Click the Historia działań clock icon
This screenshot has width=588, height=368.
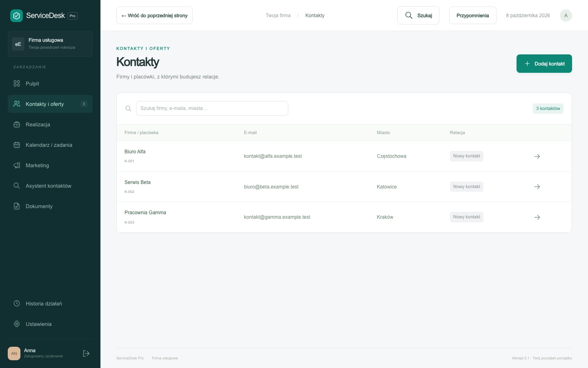coord(17,303)
